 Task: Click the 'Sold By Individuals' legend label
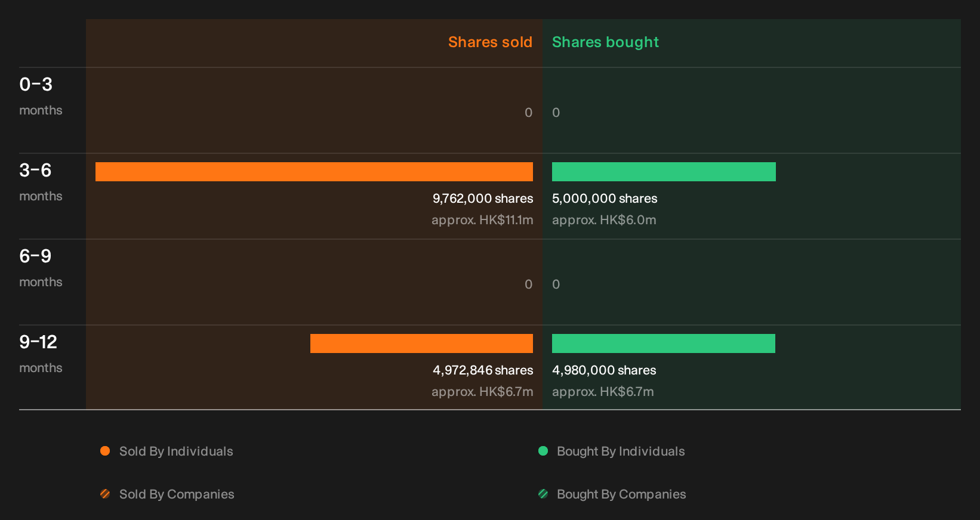(x=176, y=451)
